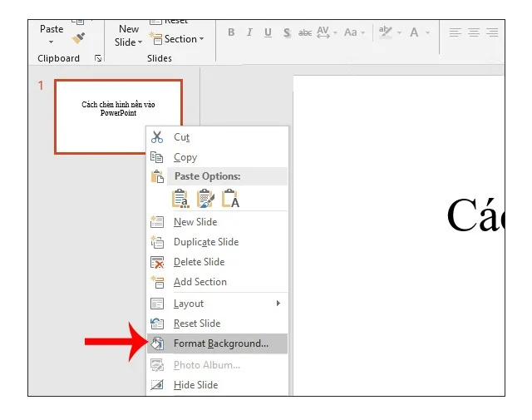Viewport: 532px width, 420px height.
Task: Click the Paste button in ribbon
Action: (x=52, y=29)
